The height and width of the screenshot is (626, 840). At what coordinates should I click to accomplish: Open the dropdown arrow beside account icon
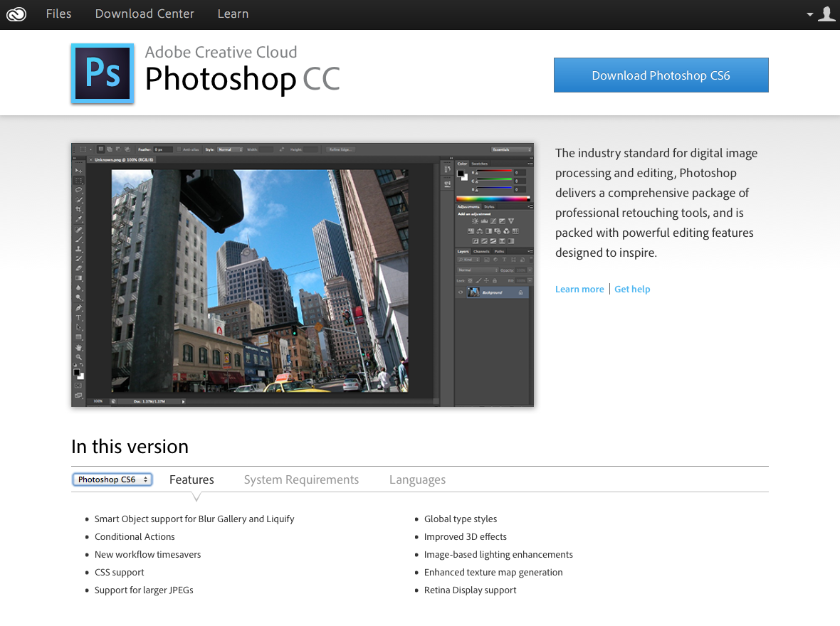810,14
